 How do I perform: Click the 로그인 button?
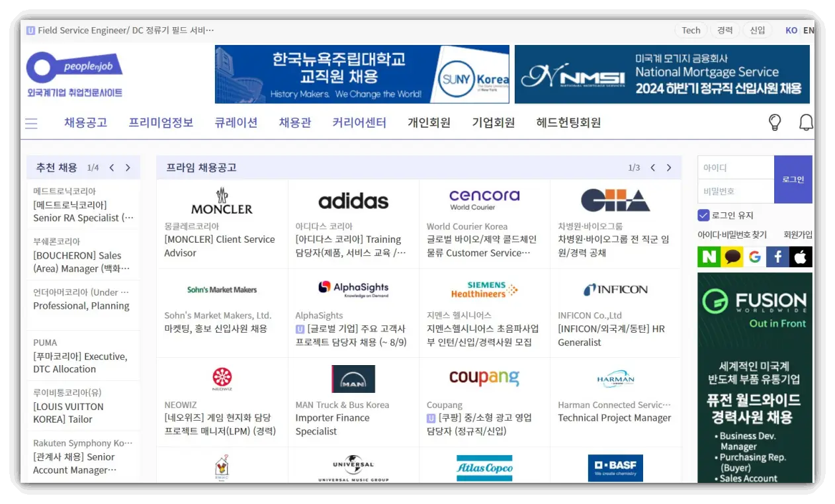[793, 179]
